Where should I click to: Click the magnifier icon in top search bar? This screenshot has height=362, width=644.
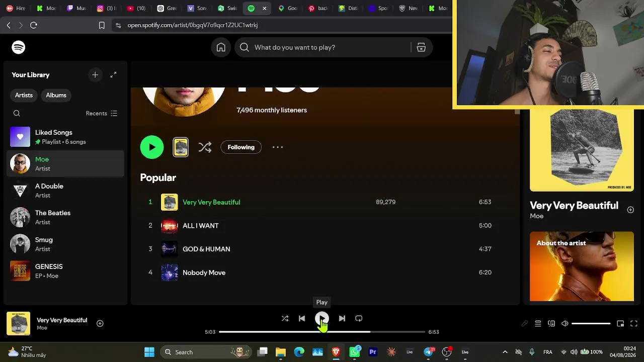245,47
